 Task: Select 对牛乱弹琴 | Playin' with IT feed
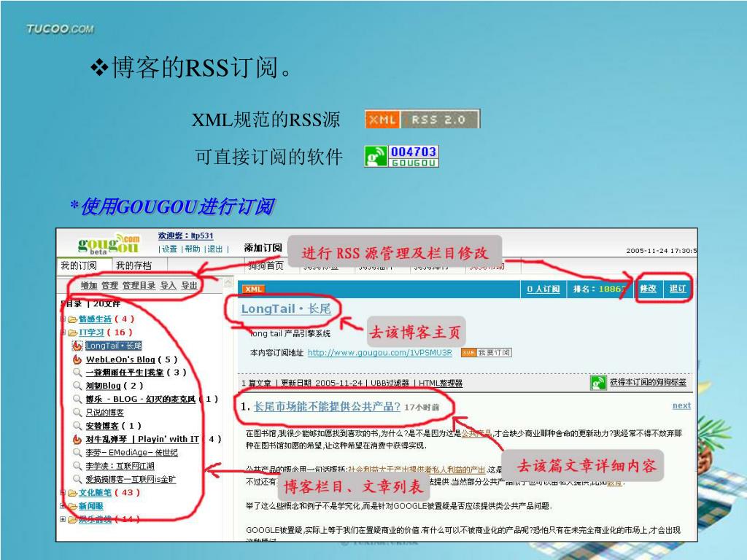(142, 439)
